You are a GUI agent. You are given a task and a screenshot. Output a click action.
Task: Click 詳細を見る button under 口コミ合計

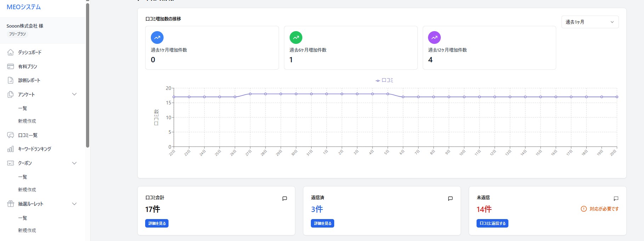tap(157, 223)
